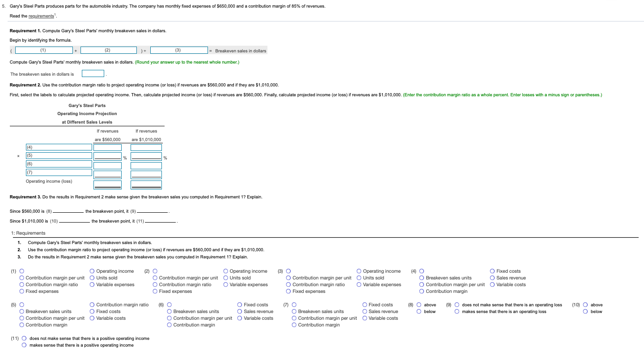Viewport: 644px width, 352px height.
Task: Select Contribution margin ratio for blank (2)
Action: pos(155,284)
